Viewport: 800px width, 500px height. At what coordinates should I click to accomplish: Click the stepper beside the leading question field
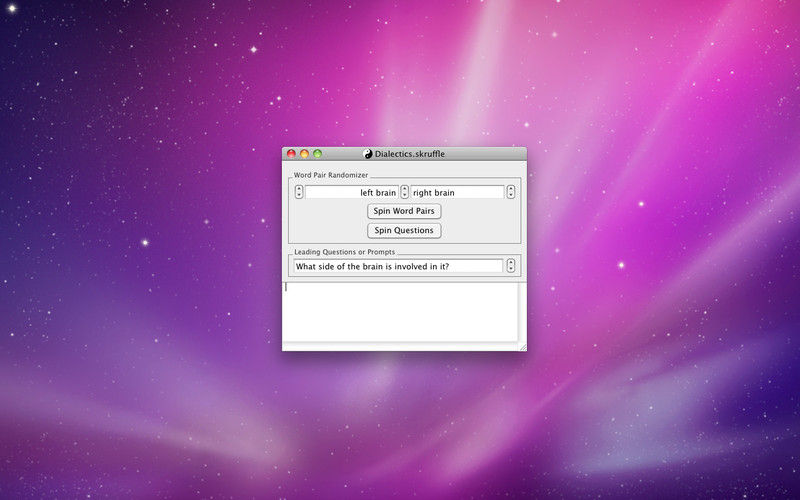point(511,266)
